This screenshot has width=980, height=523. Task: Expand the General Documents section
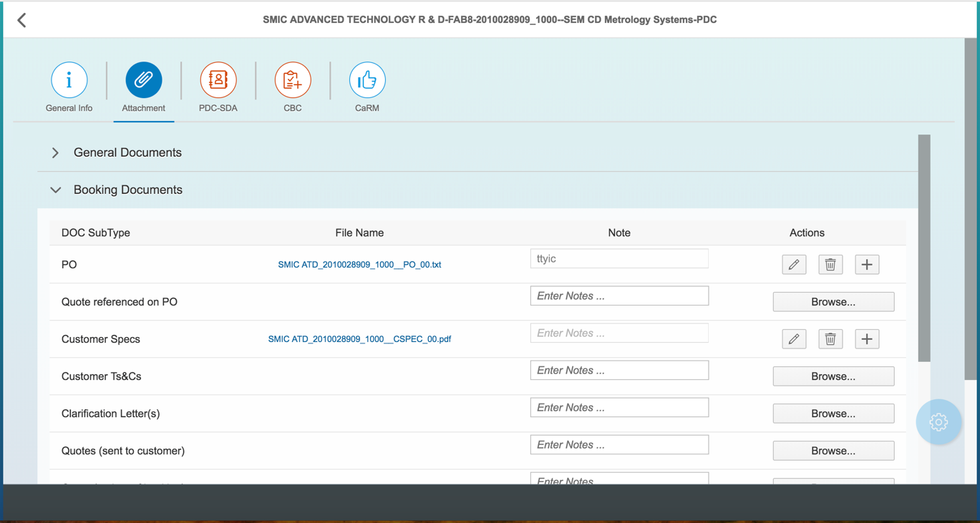pos(55,153)
